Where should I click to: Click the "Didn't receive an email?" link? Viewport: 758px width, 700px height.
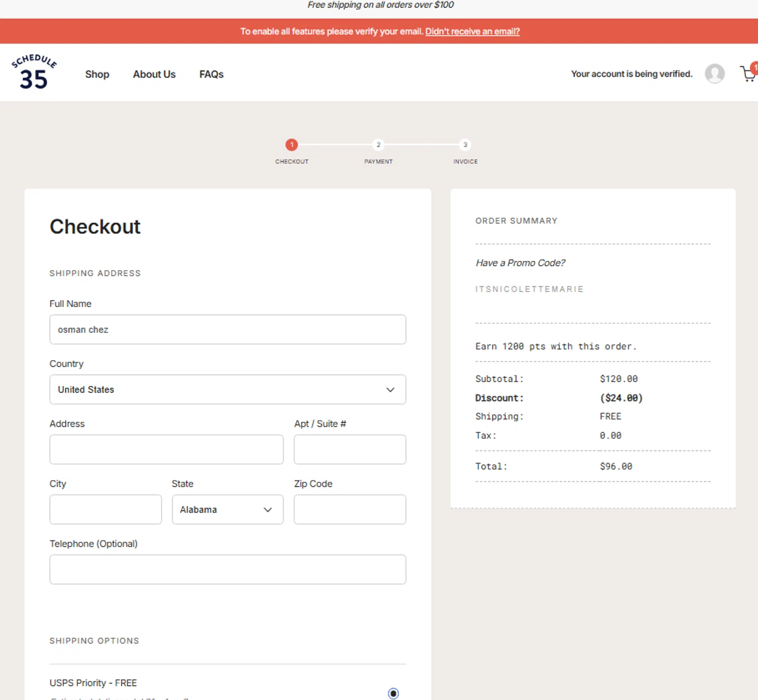pos(472,31)
